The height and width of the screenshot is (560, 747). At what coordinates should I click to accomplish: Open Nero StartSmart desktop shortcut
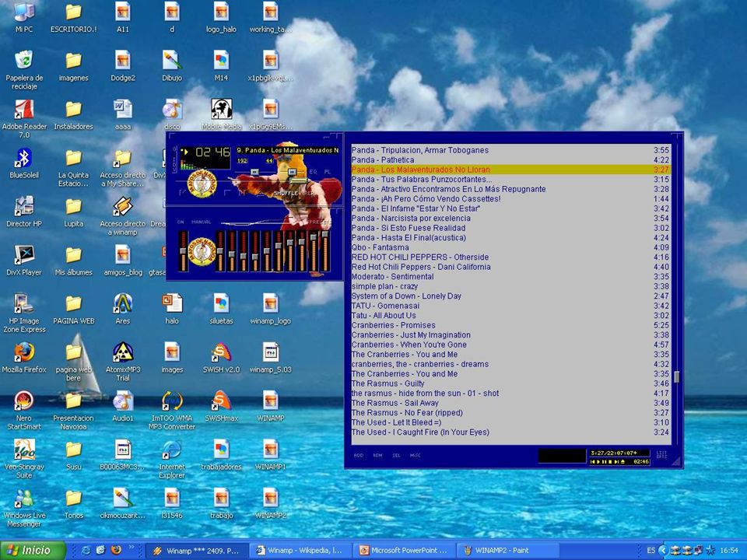click(x=24, y=410)
